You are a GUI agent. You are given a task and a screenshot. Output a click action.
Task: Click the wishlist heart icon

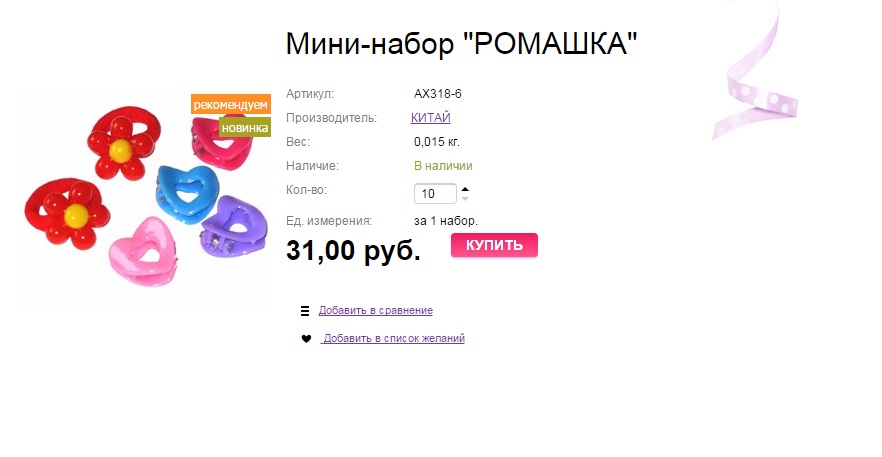[x=306, y=339]
